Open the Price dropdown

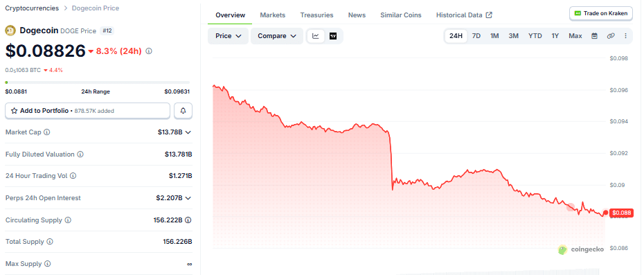point(228,36)
